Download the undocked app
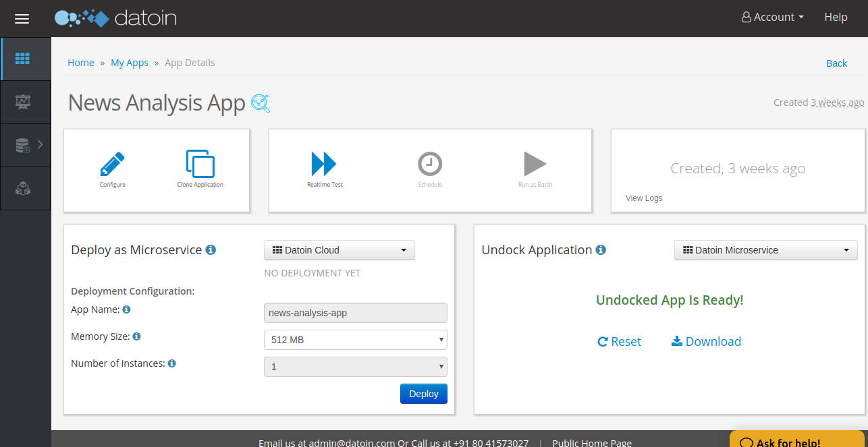The image size is (868, 447). tap(706, 342)
